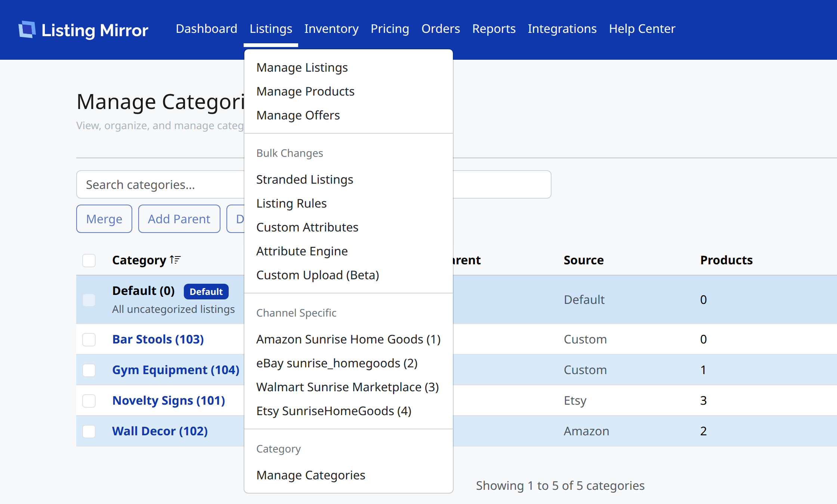Screen dimensions: 837x504
Task: Choose Listing Rules menu entry
Action: [x=348, y=203]
